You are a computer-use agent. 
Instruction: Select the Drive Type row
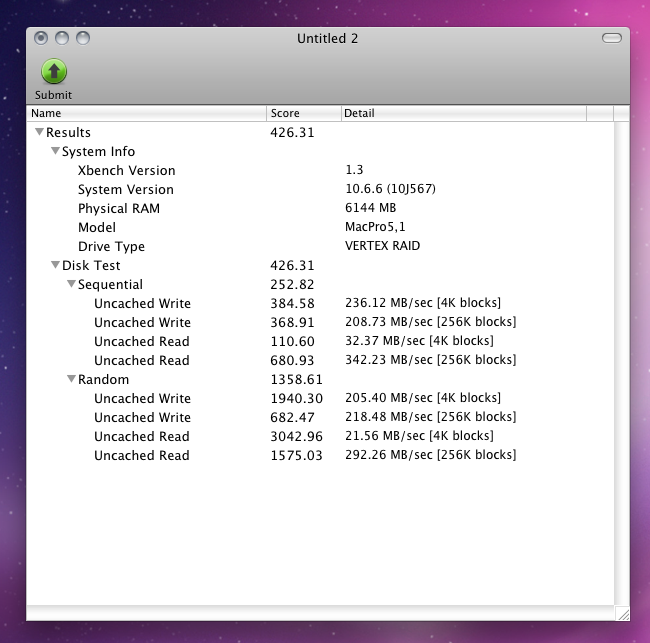(320, 246)
